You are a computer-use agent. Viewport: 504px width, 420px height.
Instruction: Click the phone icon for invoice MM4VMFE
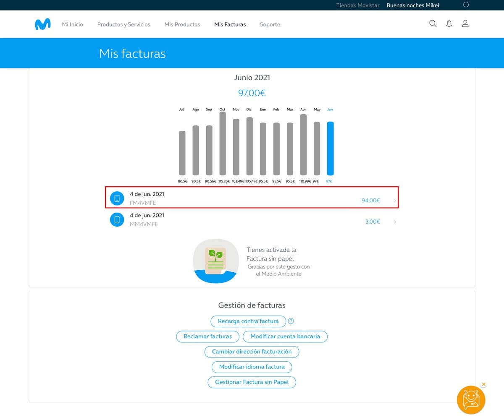pyautogui.click(x=117, y=219)
